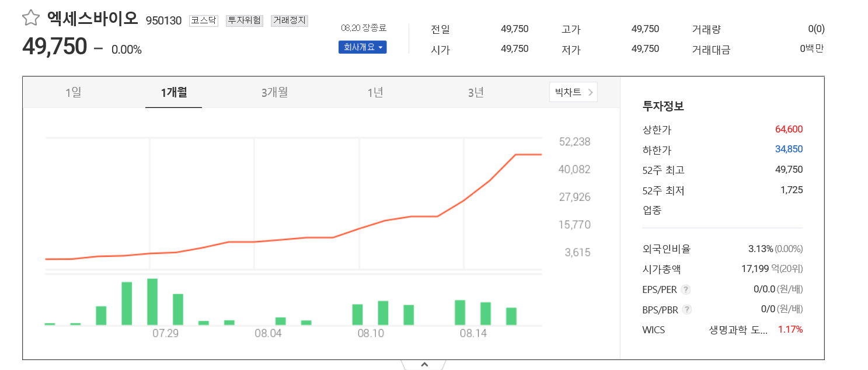
Task: Click the 07.29 date label on chart
Action: pyautogui.click(x=166, y=334)
